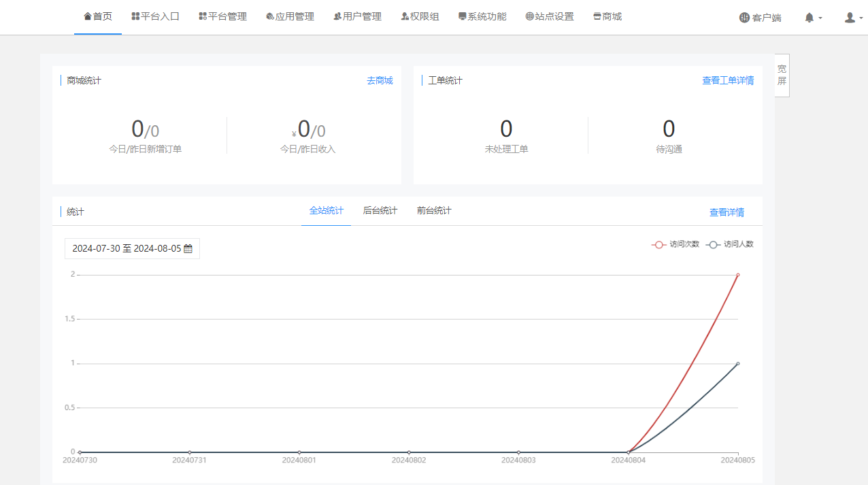Viewport: 868px width, 485px height.
Task: Click the 用户管理 users icon
Action: [336, 16]
